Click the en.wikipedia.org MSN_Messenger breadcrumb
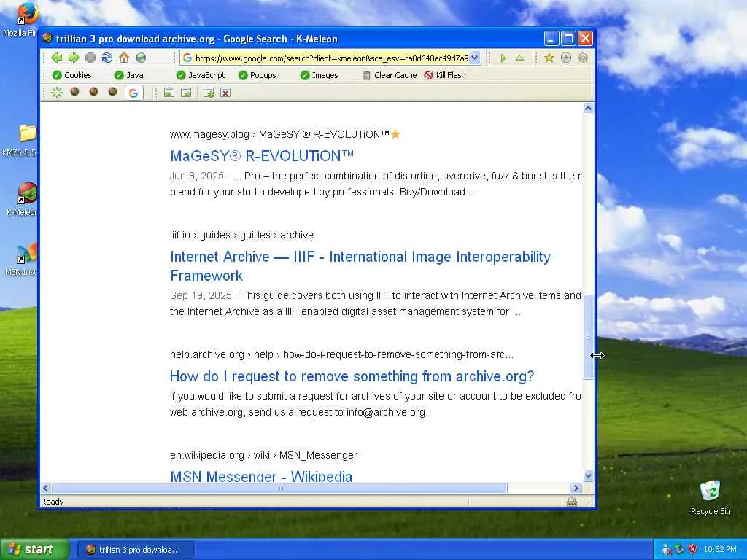Viewport: 747px width, 560px height. click(263, 455)
